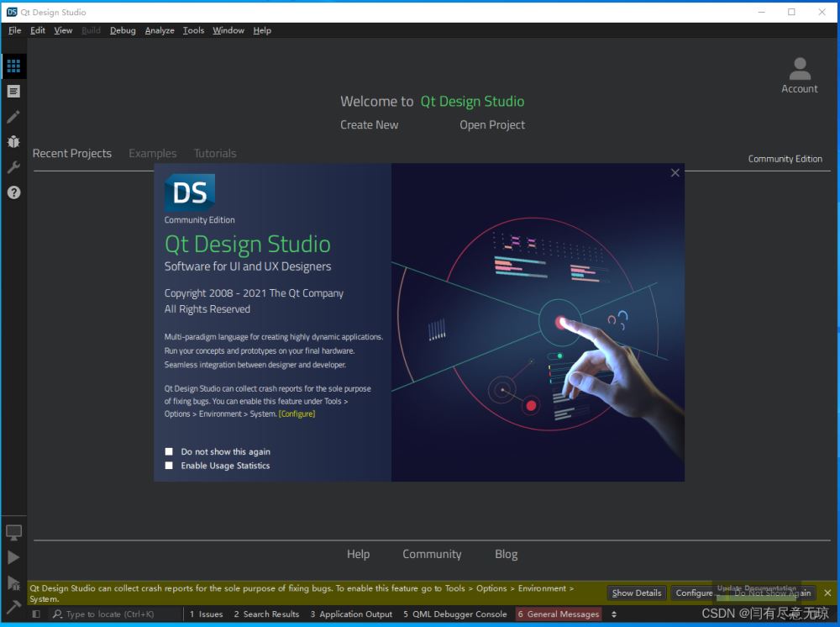The image size is (840, 627).
Task: Maximize the Qt Design Studio window
Action: click(791, 12)
